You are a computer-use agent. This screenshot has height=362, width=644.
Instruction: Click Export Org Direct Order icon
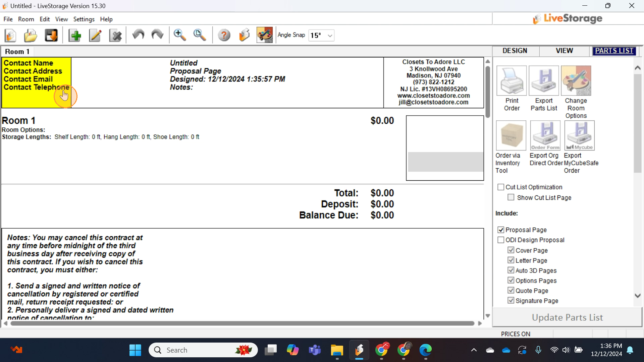(x=545, y=135)
